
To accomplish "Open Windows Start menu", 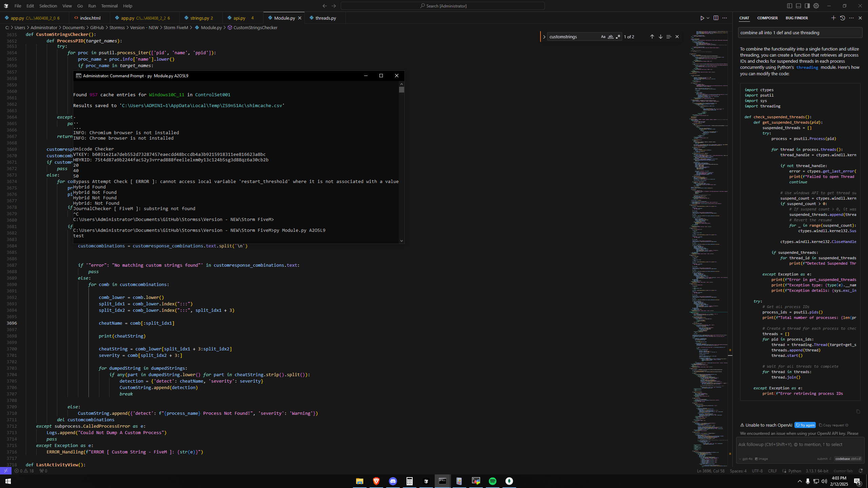I will click(8, 481).
